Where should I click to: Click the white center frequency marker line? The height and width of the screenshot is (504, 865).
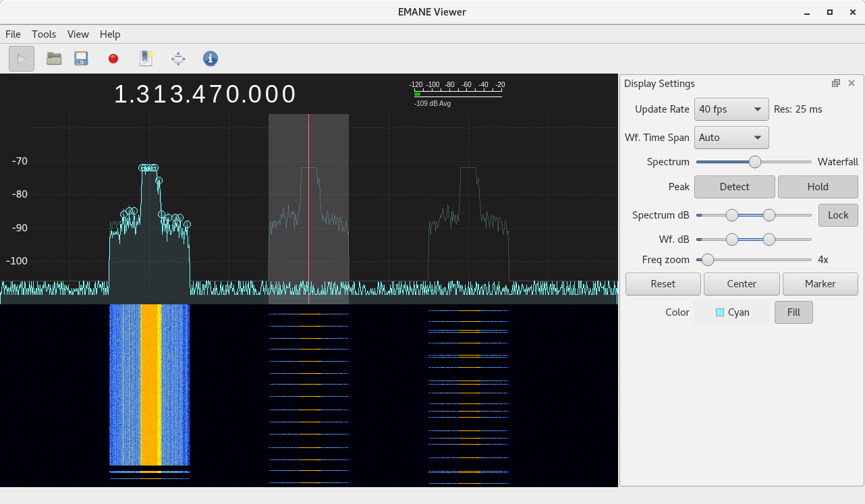tap(309, 209)
